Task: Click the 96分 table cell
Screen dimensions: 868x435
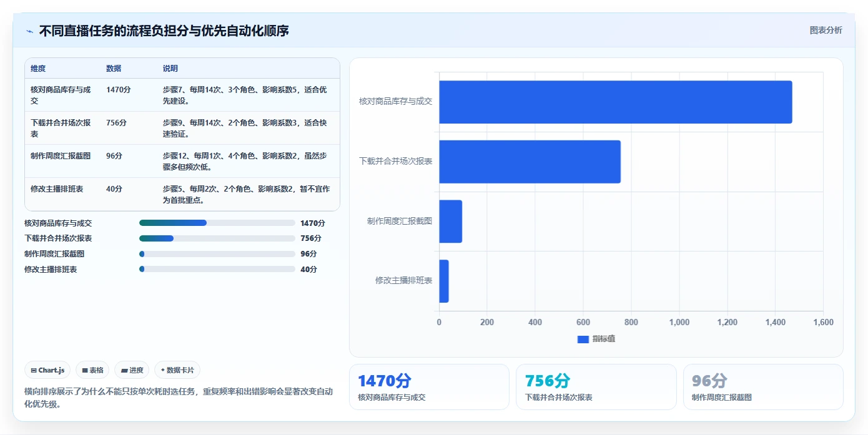Action: tap(114, 156)
